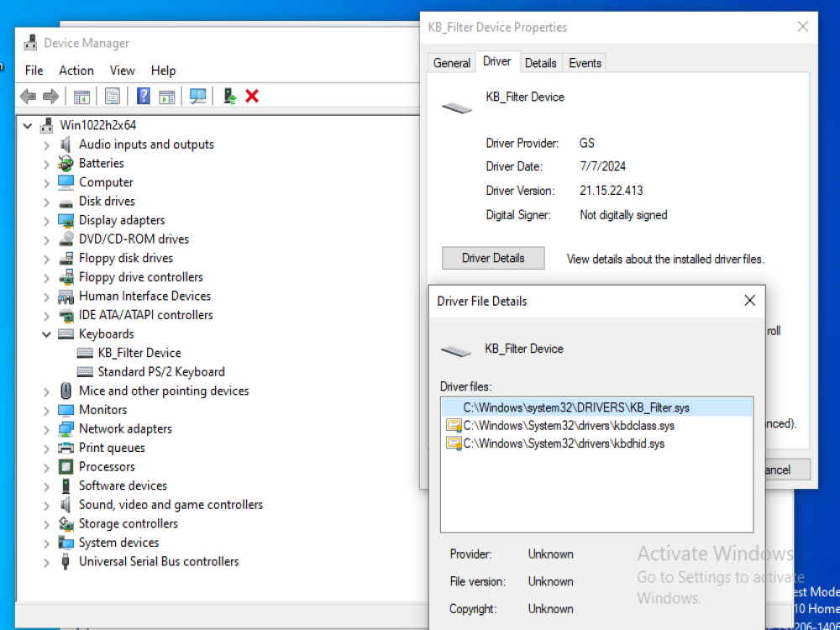Screen dimensions: 840x630
Task: Expand the IDE ATA/ATAPI controllers node
Action: (46, 316)
